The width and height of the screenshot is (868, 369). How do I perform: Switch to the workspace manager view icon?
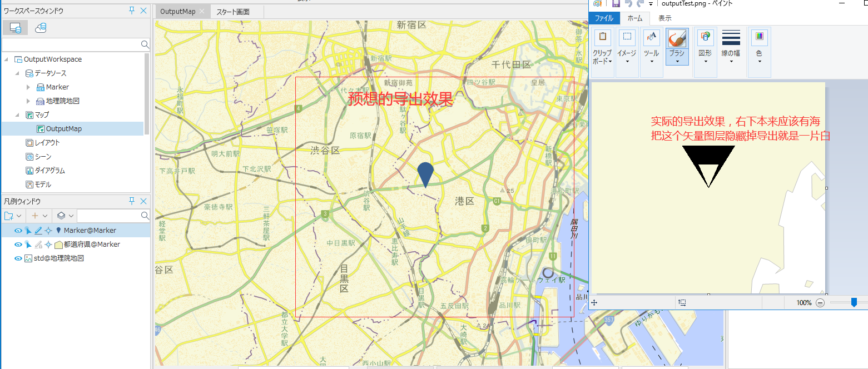coord(16,28)
